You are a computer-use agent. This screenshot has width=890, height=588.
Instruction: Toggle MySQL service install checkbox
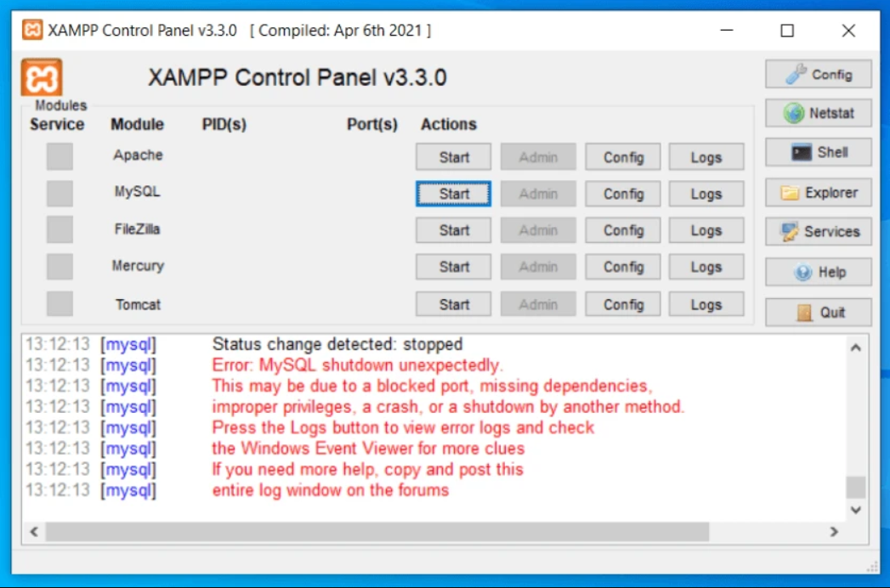pos(60,194)
